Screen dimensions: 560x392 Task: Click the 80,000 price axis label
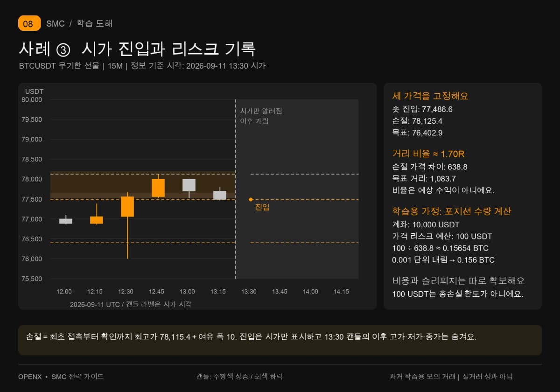click(32, 99)
